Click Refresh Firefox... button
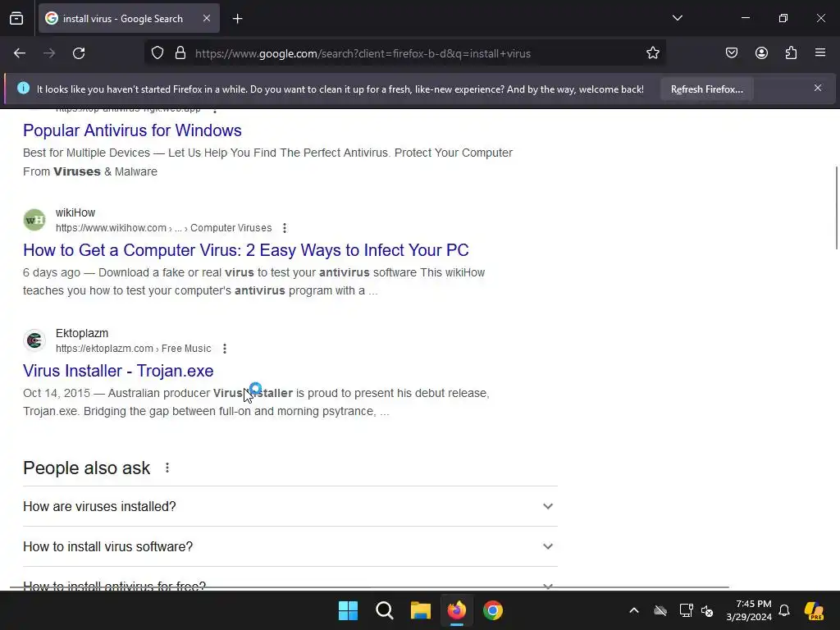Screen dimensions: 840x630 click(706, 89)
